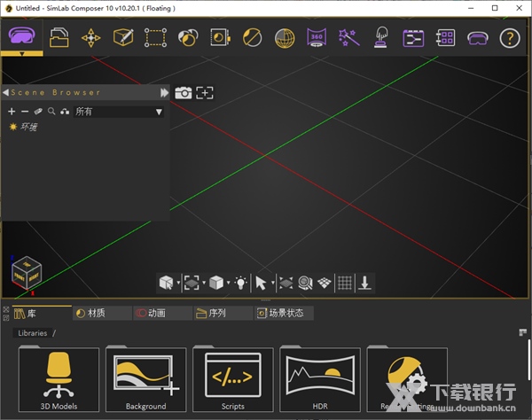This screenshot has width=532, height=420.
Task: Click the magic wand tool icon
Action: click(x=348, y=38)
